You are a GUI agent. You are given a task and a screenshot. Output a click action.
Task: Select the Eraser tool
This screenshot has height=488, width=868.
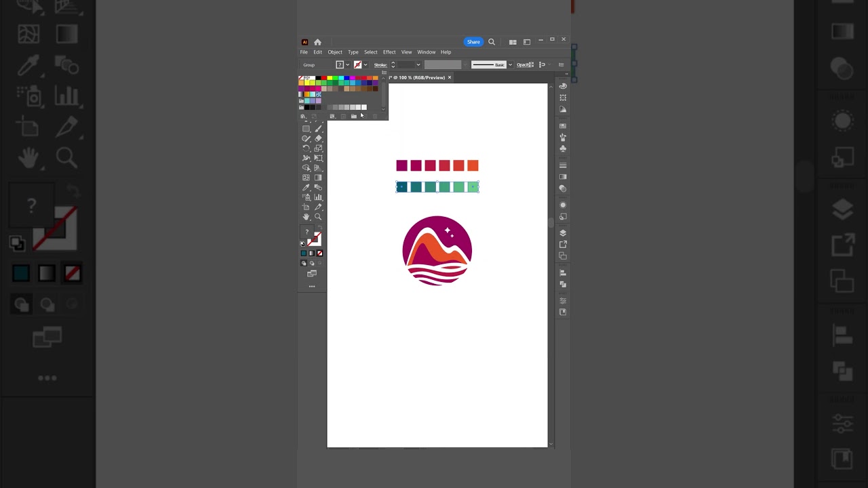pyautogui.click(x=318, y=138)
